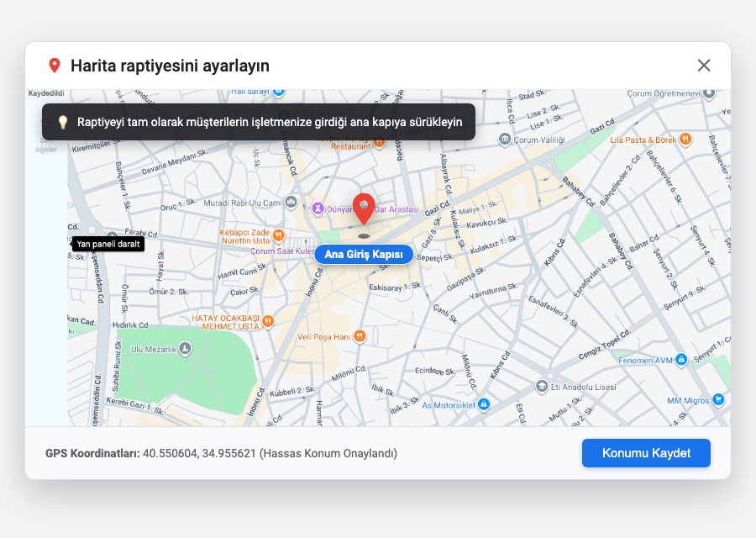Select Ulu Mezarlık cemetery marker icon
The width and height of the screenshot is (756, 538).
tap(185, 348)
